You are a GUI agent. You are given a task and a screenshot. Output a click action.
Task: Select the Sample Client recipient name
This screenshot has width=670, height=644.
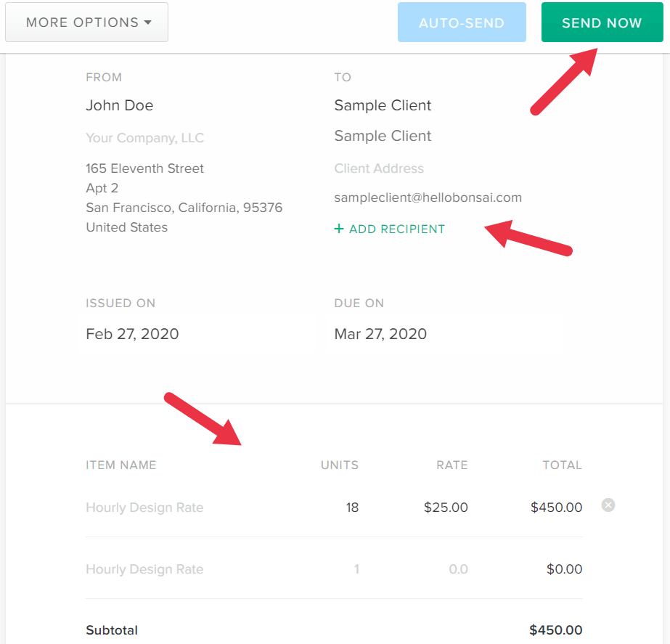pyautogui.click(x=383, y=105)
